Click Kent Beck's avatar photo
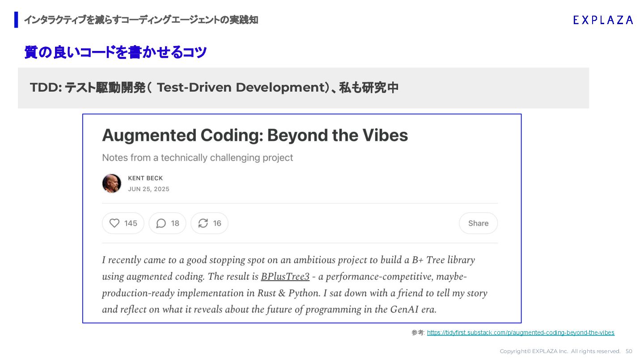Image resolution: width=644 pixels, height=362 pixels. (112, 183)
